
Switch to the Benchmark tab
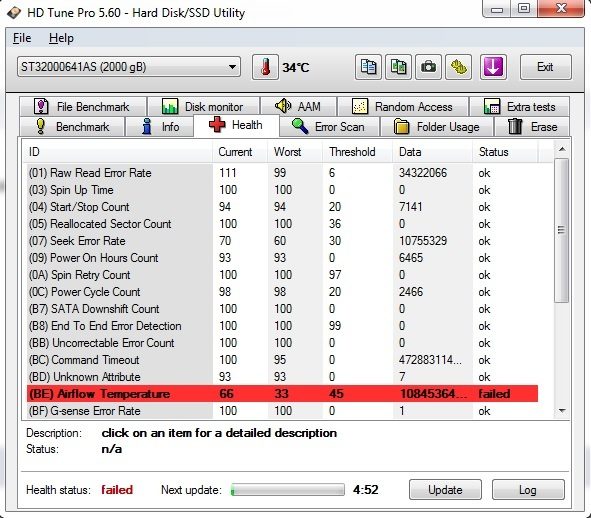(72, 127)
